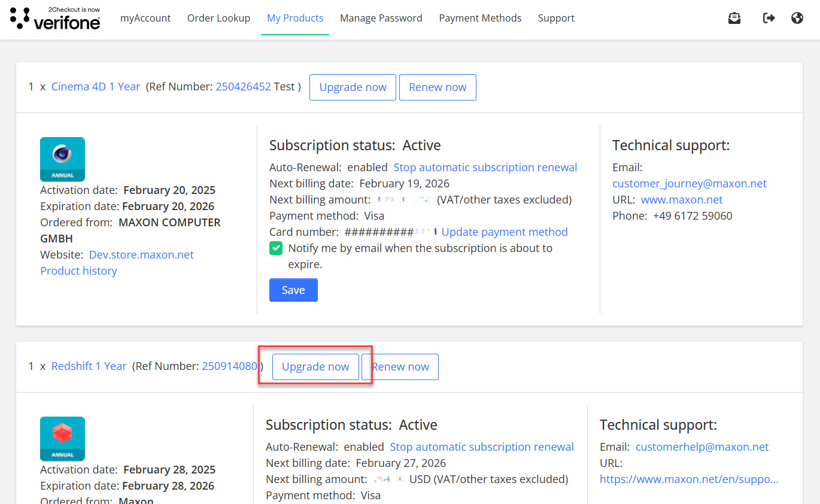Click the 'MAXON COMPUTER GMBH' vendor name
Image resolution: width=820 pixels, height=504 pixels.
click(130, 230)
